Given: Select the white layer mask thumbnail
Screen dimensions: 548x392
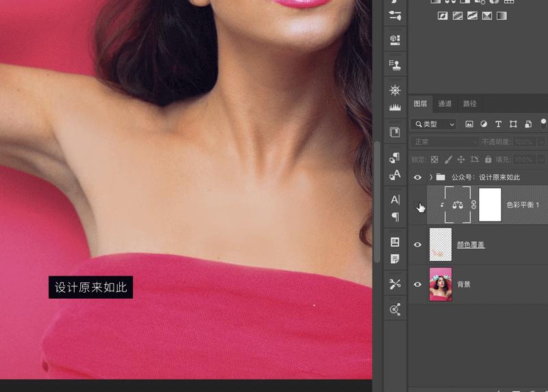Looking at the screenshot, I should pos(490,205).
